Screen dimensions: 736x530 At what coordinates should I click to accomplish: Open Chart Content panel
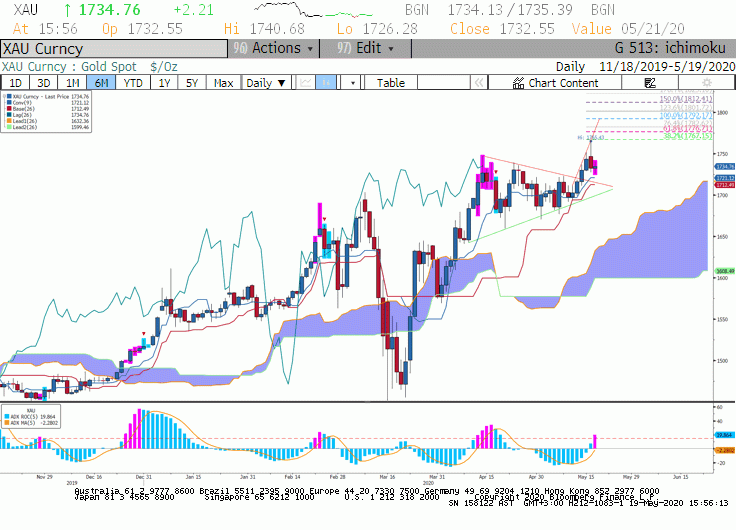point(555,83)
